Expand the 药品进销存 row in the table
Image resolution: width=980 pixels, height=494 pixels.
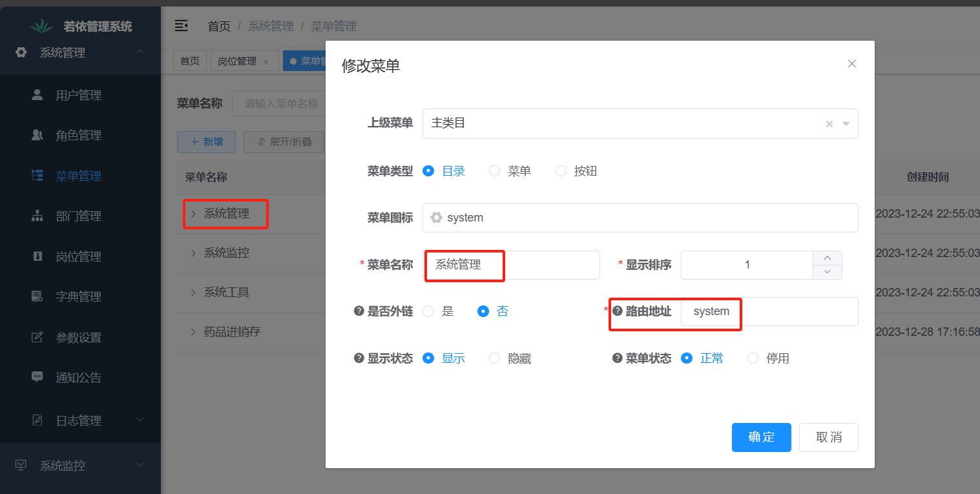pyautogui.click(x=193, y=332)
